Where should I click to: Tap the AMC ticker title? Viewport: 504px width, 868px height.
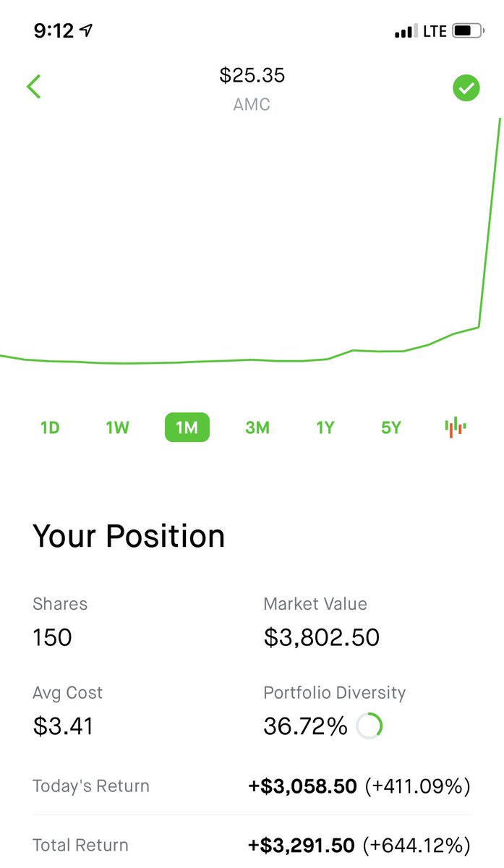252,104
